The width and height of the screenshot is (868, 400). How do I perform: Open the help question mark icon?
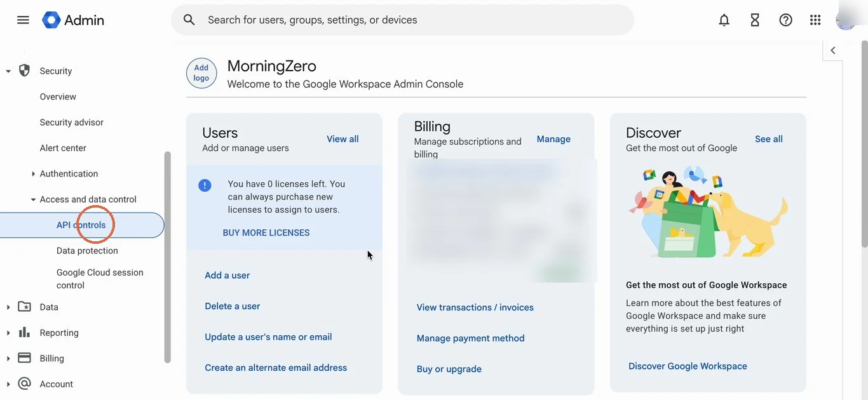[786, 20]
